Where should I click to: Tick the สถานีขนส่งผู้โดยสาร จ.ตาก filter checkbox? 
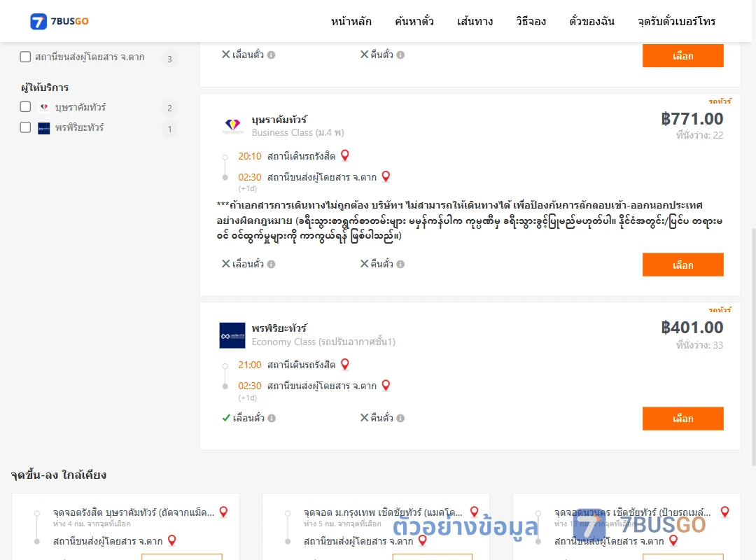26,57
